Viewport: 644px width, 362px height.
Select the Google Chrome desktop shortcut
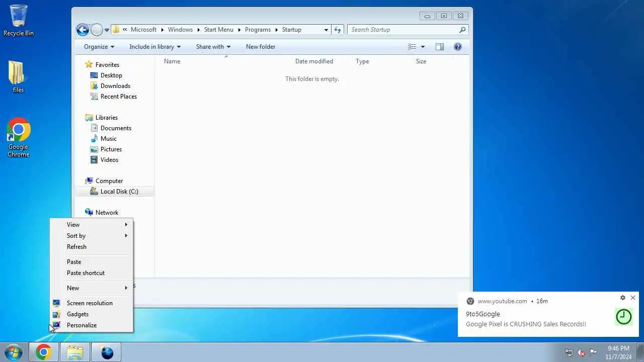point(19,138)
